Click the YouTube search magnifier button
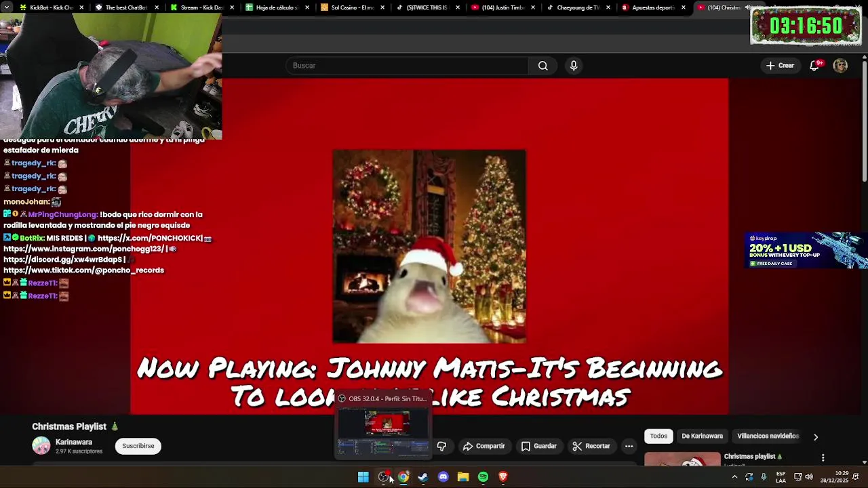 [542, 66]
